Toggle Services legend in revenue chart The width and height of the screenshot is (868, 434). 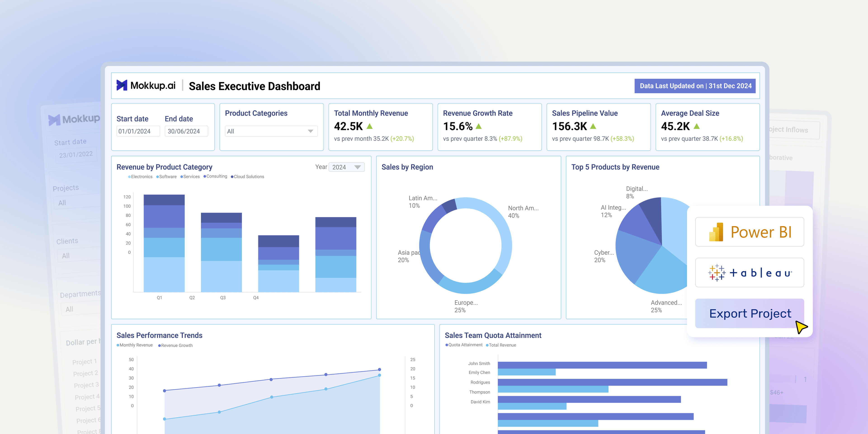coord(190,177)
